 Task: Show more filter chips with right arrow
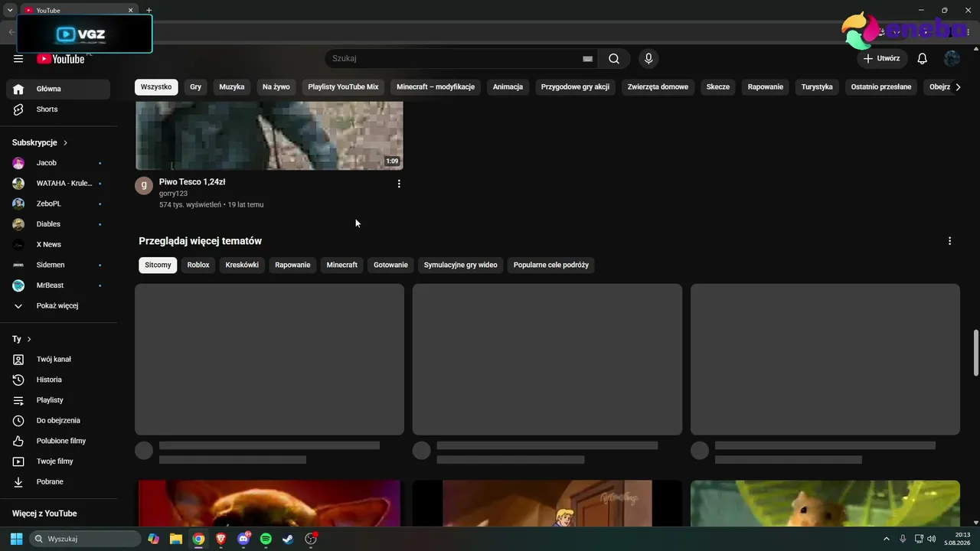(x=958, y=87)
